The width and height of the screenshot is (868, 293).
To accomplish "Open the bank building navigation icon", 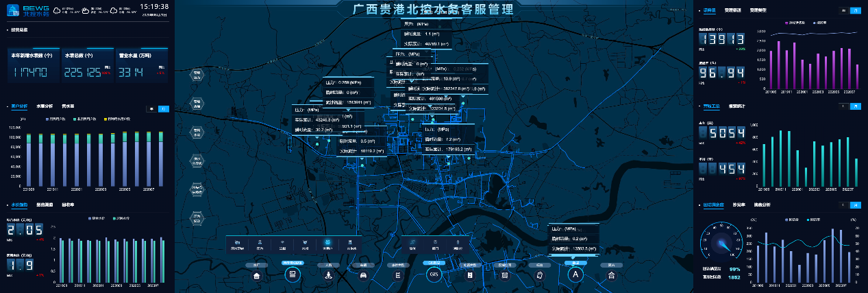I will [x=611, y=275].
